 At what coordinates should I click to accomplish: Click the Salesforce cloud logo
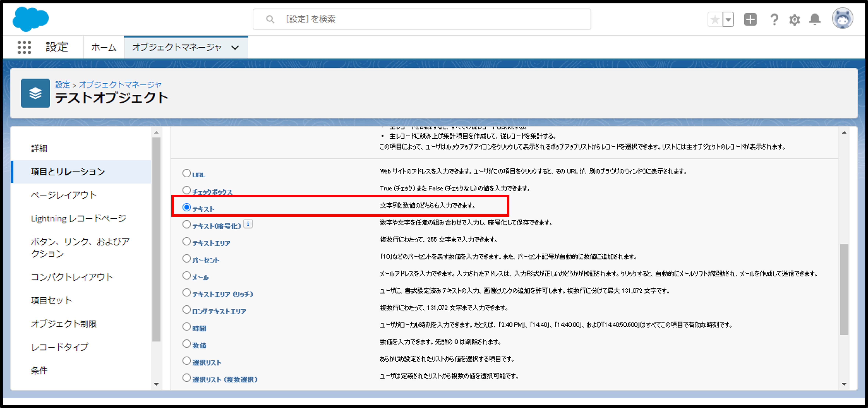tap(30, 19)
